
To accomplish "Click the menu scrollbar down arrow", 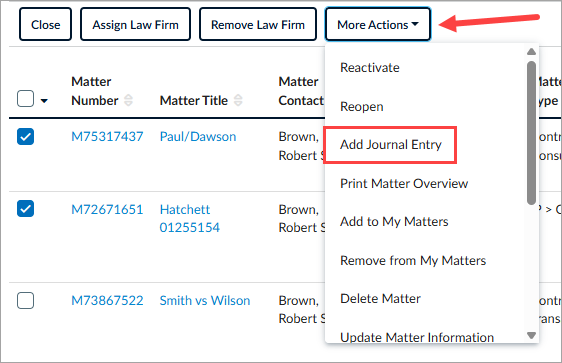I will pyautogui.click(x=532, y=335).
